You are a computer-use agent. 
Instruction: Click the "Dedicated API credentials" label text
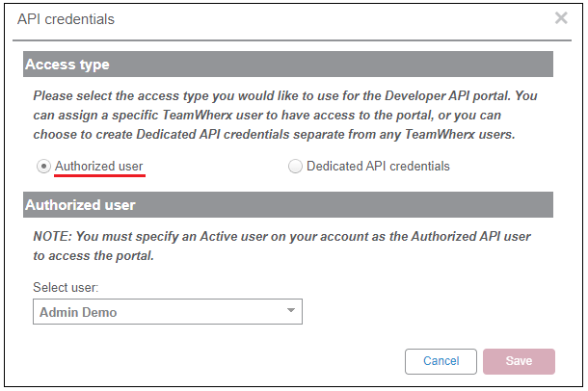pyautogui.click(x=378, y=166)
